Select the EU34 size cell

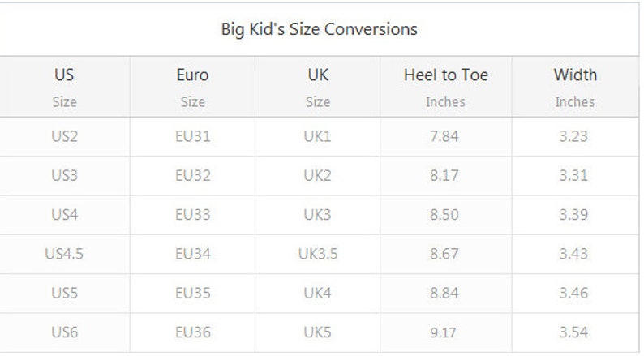point(192,254)
